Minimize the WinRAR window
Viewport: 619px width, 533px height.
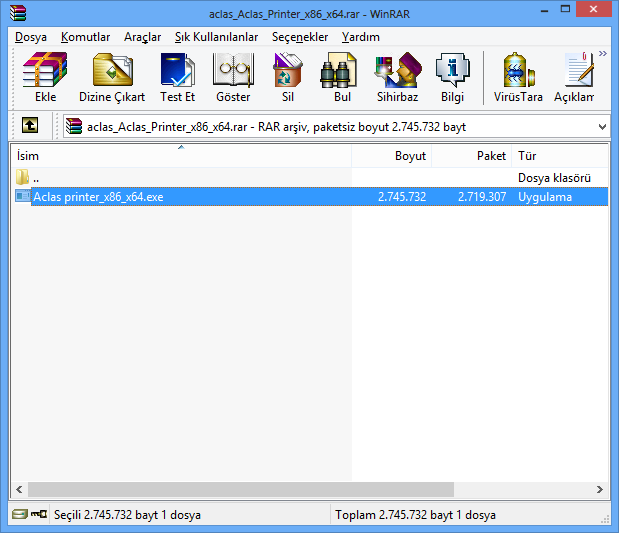tap(544, 10)
